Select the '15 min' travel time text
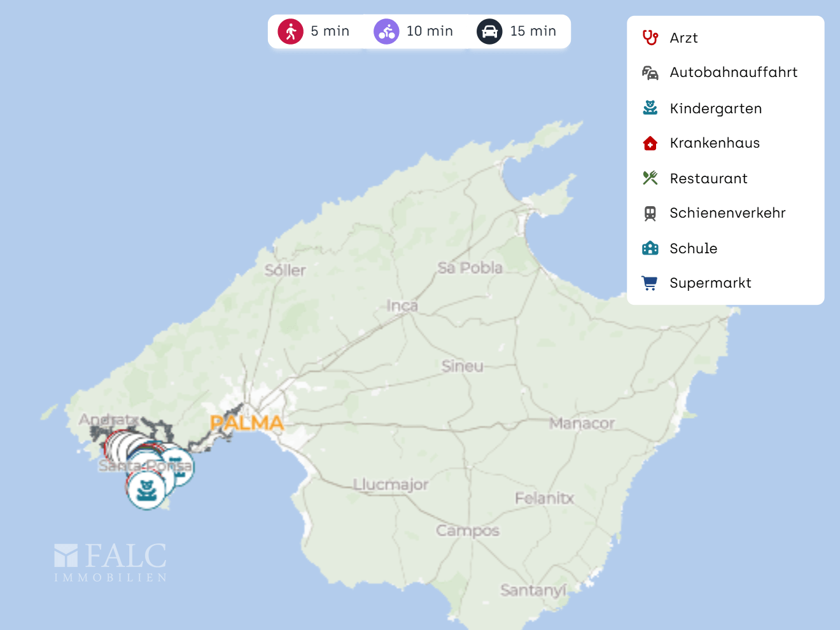 tap(533, 31)
